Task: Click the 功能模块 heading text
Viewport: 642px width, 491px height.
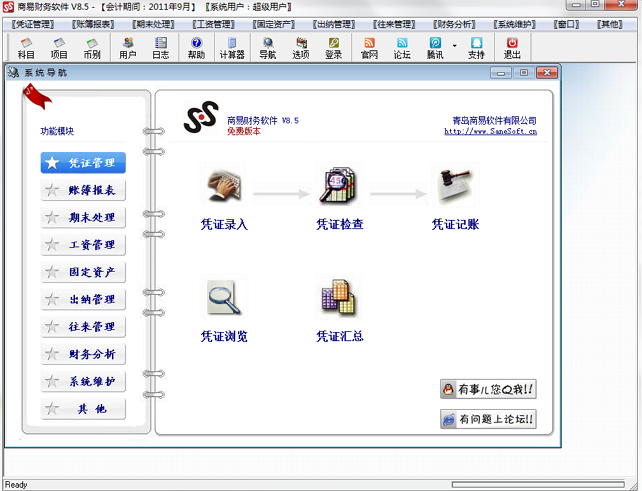Action: [x=57, y=131]
